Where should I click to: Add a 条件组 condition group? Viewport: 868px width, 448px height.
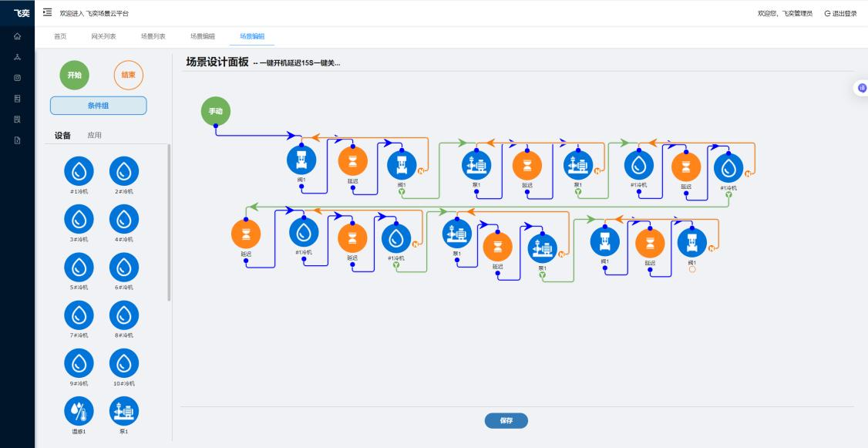click(98, 106)
